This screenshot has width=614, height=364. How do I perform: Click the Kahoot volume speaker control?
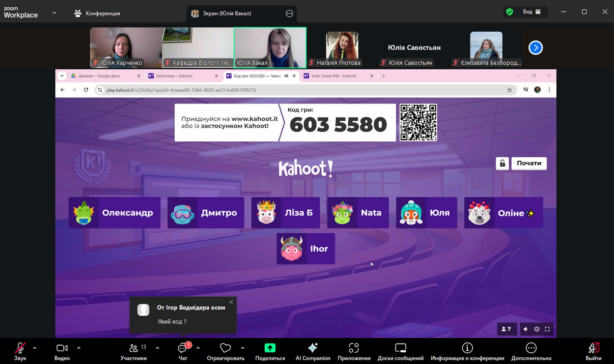(526, 329)
